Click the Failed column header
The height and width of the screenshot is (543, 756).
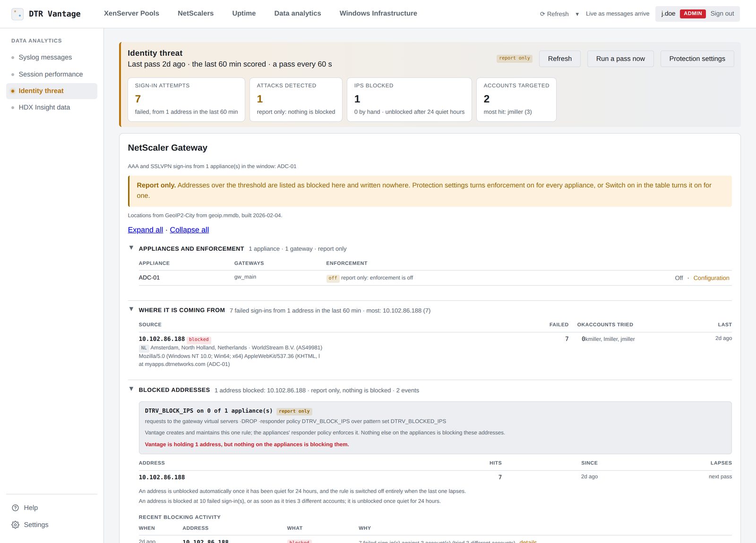coord(558,325)
